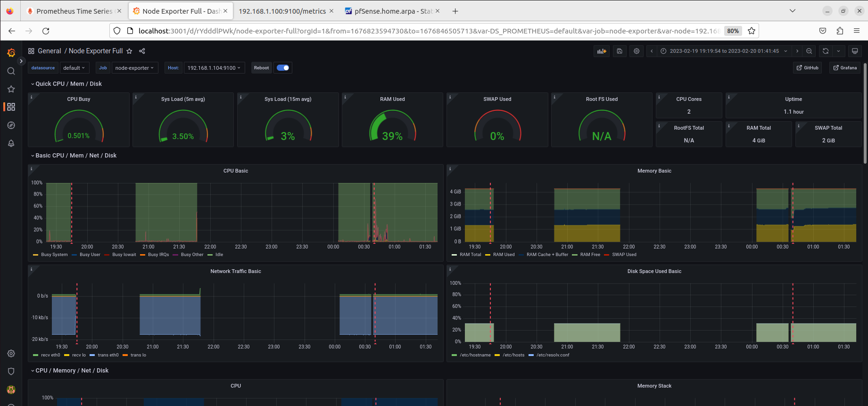868x406 pixels.
Task: Open the datasource default dropdown
Action: point(74,68)
